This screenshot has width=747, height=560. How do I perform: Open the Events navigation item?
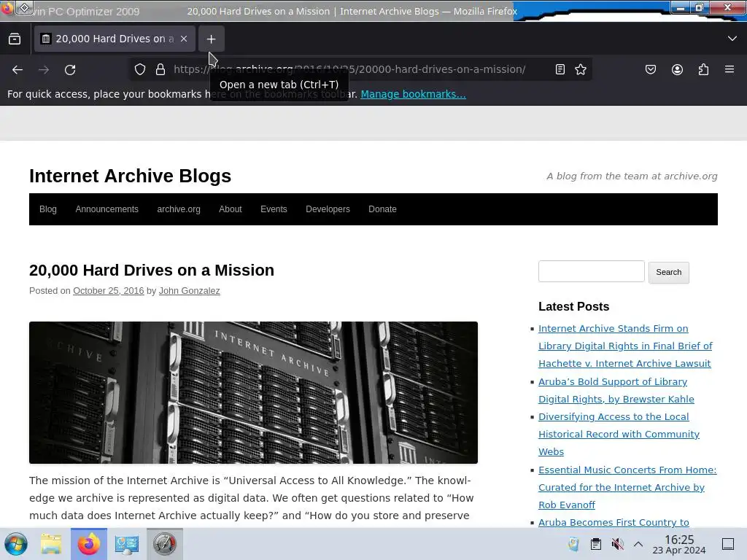pos(274,209)
